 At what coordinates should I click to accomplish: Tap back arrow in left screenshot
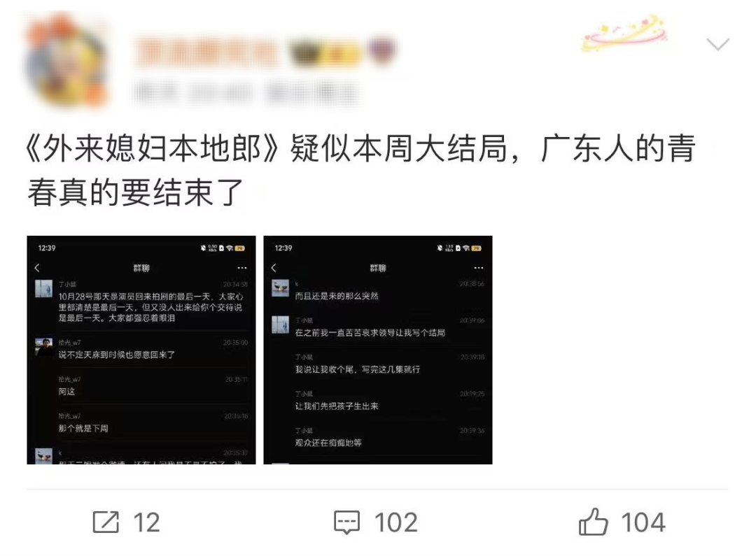point(37,268)
